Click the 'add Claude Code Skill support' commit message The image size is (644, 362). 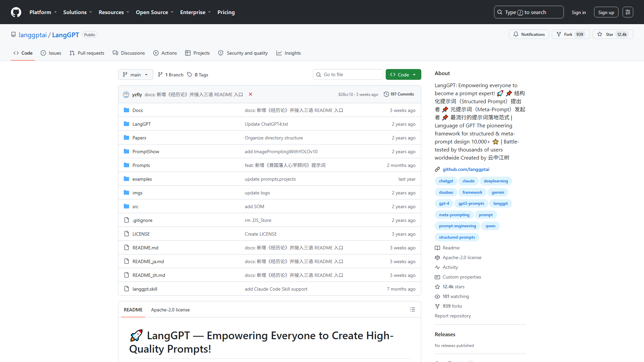click(x=276, y=289)
